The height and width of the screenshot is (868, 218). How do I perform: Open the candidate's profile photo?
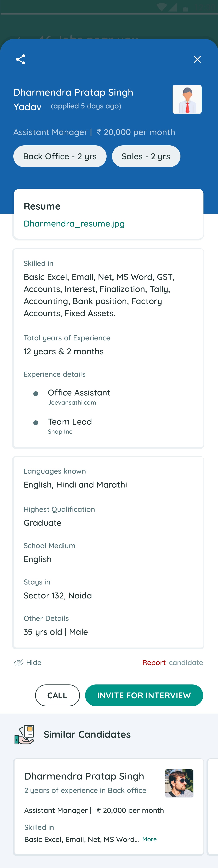point(187,99)
